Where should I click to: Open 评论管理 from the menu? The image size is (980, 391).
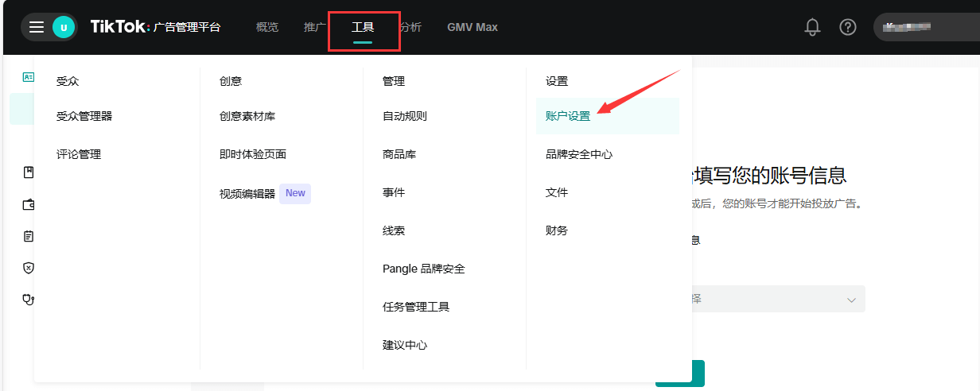(79, 154)
